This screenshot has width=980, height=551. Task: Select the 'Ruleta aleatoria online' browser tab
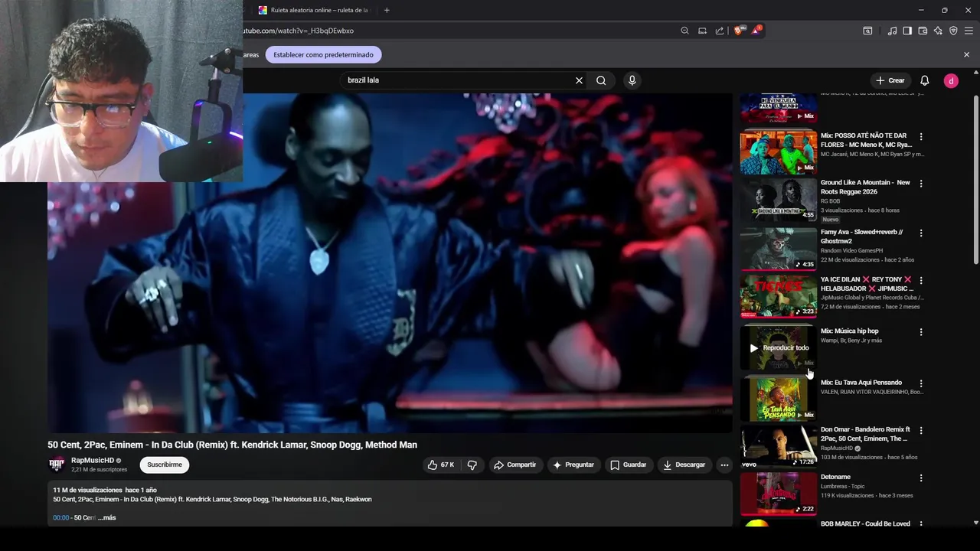click(x=314, y=10)
